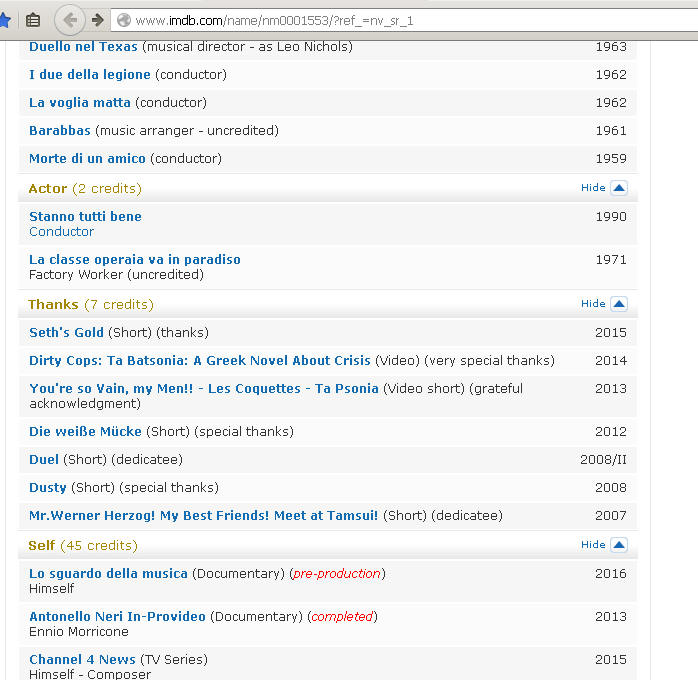This screenshot has width=698, height=680.
Task: Click the globe site identity icon
Action: pyautogui.click(x=124, y=20)
